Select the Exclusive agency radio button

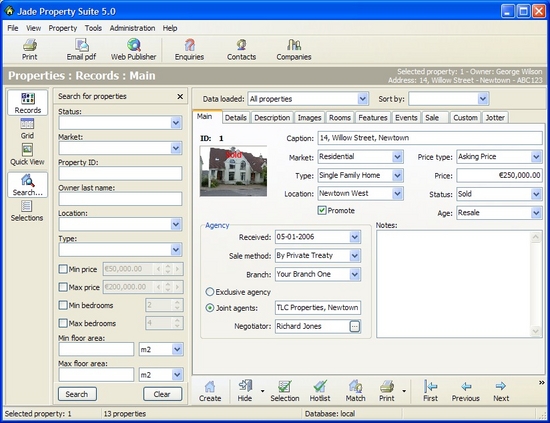[x=209, y=292]
